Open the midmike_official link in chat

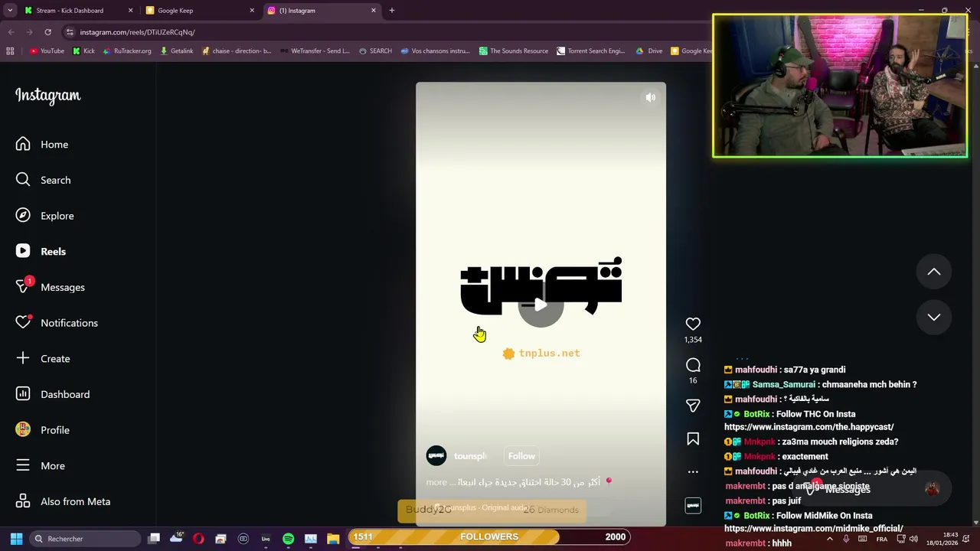point(814,529)
